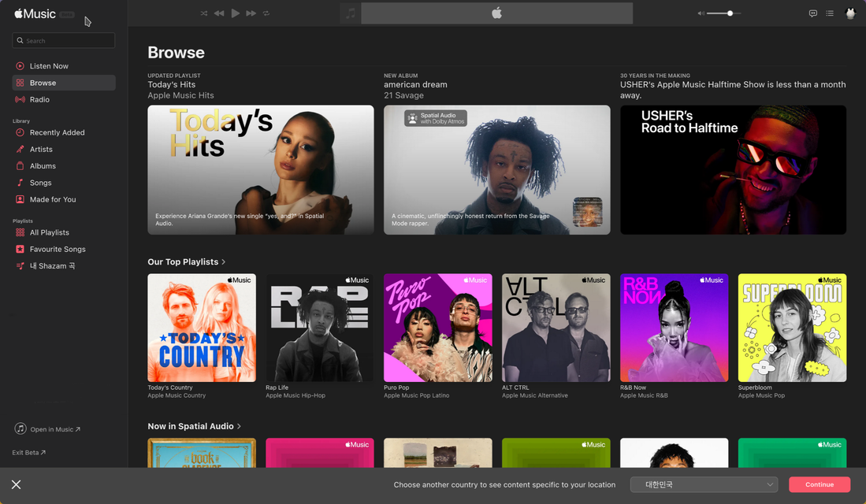Viewport: 866px width, 504px height.
Task: Click the Listen Now play-circle icon
Action: (x=20, y=65)
